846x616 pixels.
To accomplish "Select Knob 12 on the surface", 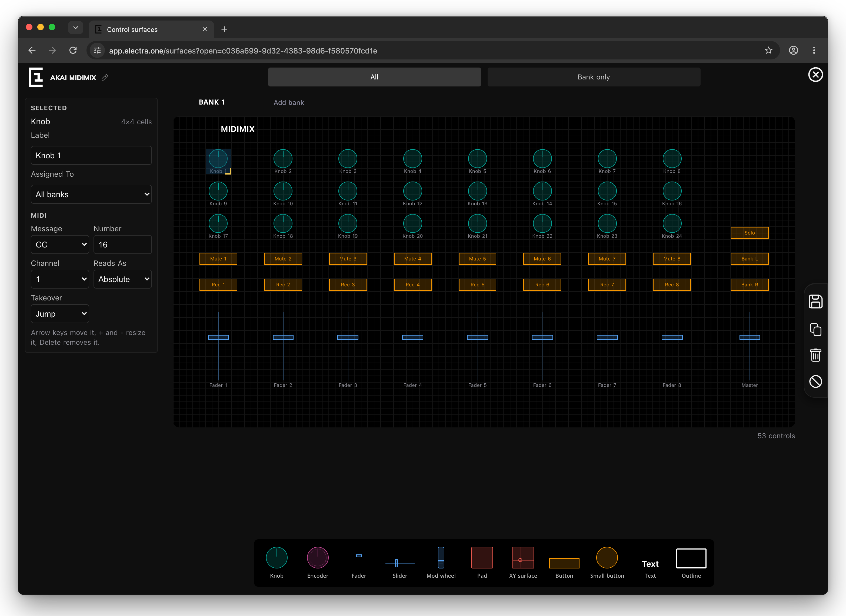I will pyautogui.click(x=412, y=194).
